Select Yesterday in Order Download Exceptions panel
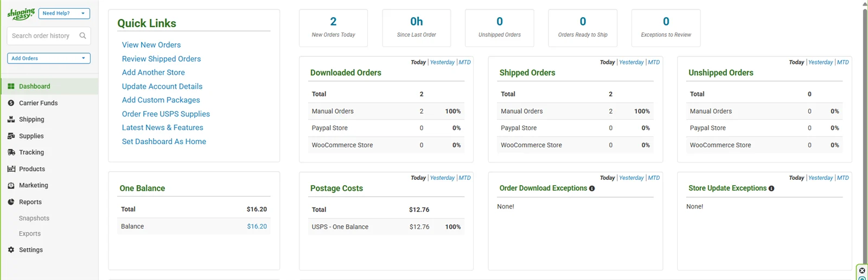Image resolution: width=868 pixels, height=280 pixels. pos(631,178)
